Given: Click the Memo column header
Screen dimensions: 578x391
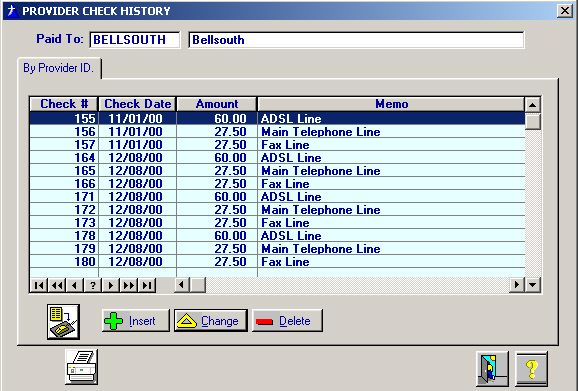Looking at the screenshot, I should coord(391,104).
